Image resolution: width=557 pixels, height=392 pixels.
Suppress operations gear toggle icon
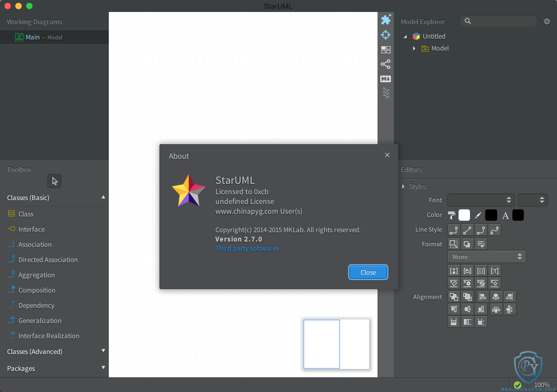coord(467,283)
